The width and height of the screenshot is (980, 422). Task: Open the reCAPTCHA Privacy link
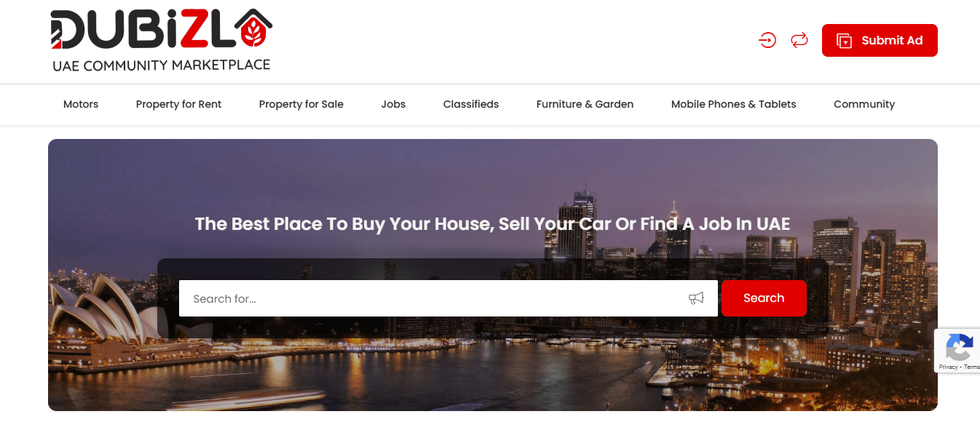point(948,367)
